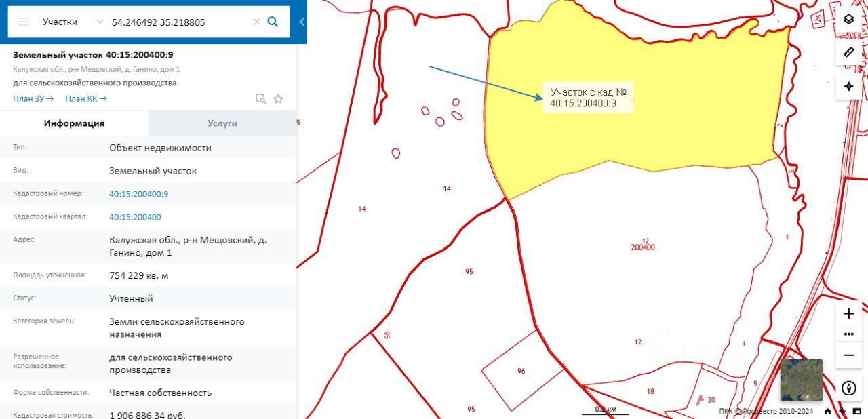Click the magnifier search icon
This screenshot has width=868, height=419.
273,22
